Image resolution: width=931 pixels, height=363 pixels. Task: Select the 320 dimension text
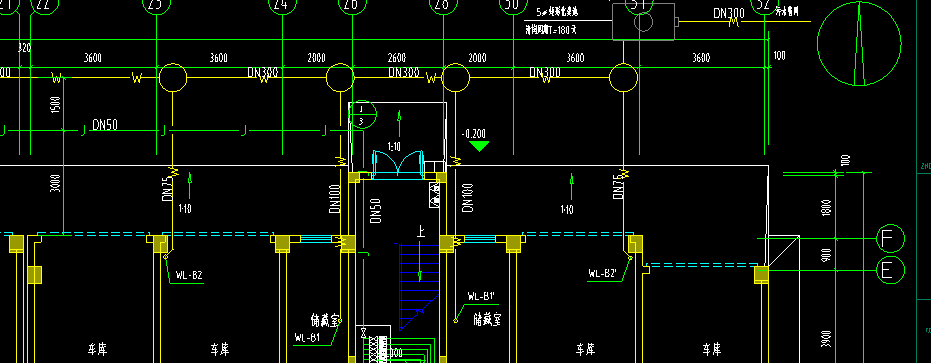click(24, 48)
